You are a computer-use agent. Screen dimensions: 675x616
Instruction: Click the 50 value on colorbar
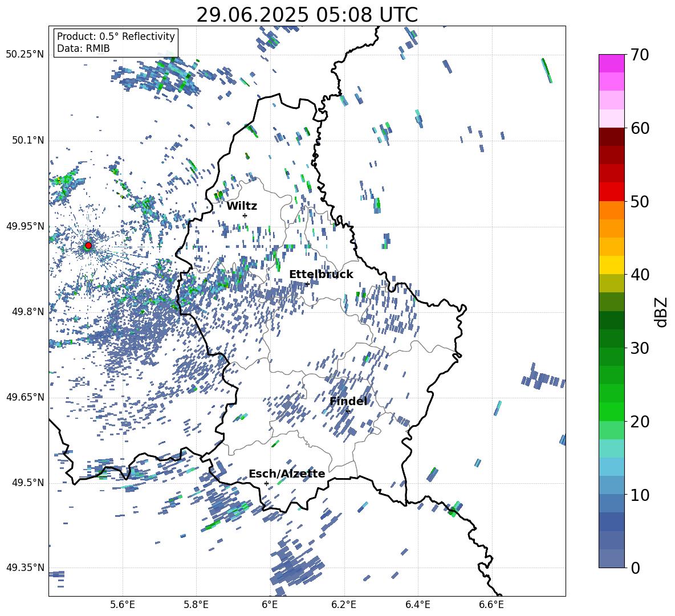[x=640, y=201]
